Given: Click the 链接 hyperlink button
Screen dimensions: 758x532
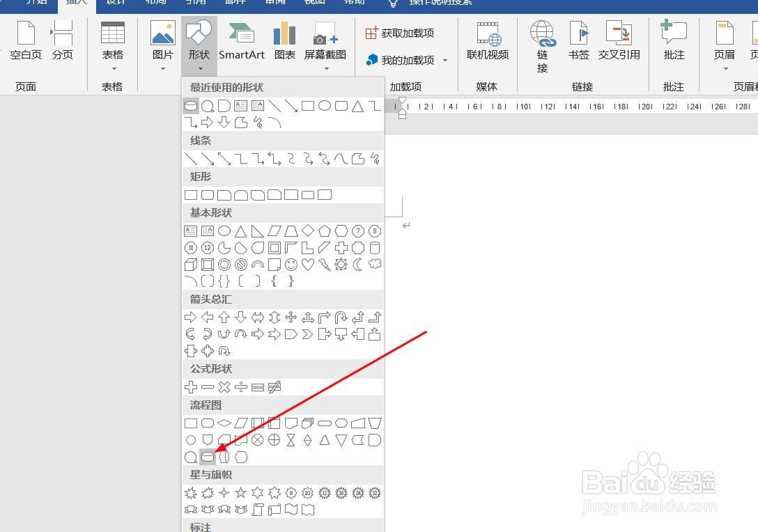Looking at the screenshot, I should click(x=543, y=47).
